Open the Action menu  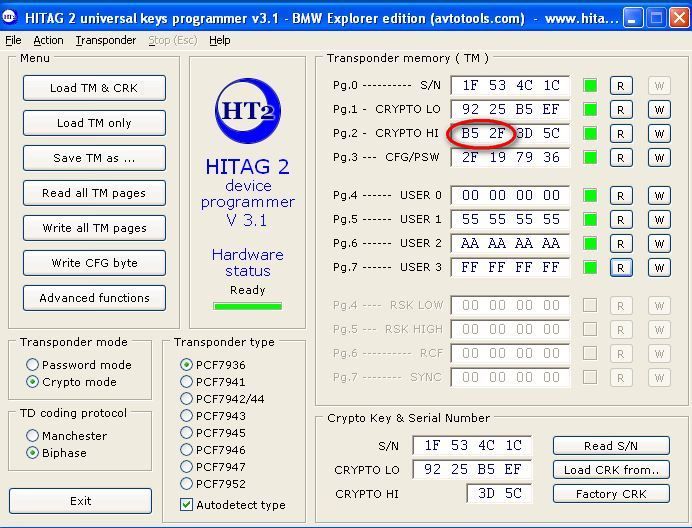tap(48, 40)
